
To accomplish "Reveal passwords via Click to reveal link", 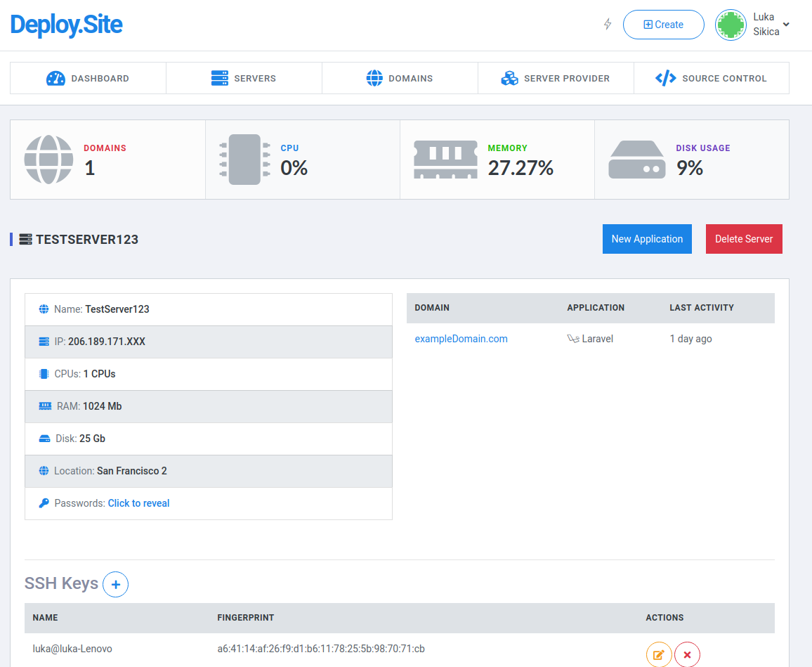I will tap(138, 503).
